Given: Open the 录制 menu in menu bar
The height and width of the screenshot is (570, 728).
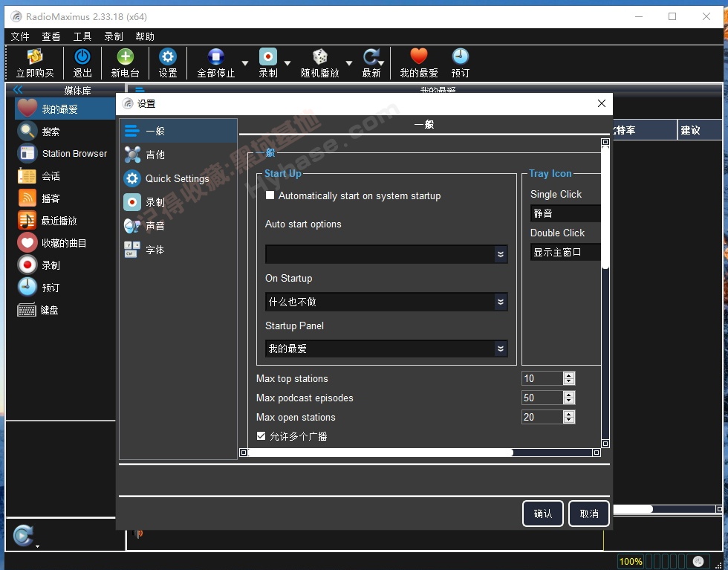Looking at the screenshot, I should pyautogui.click(x=113, y=36).
